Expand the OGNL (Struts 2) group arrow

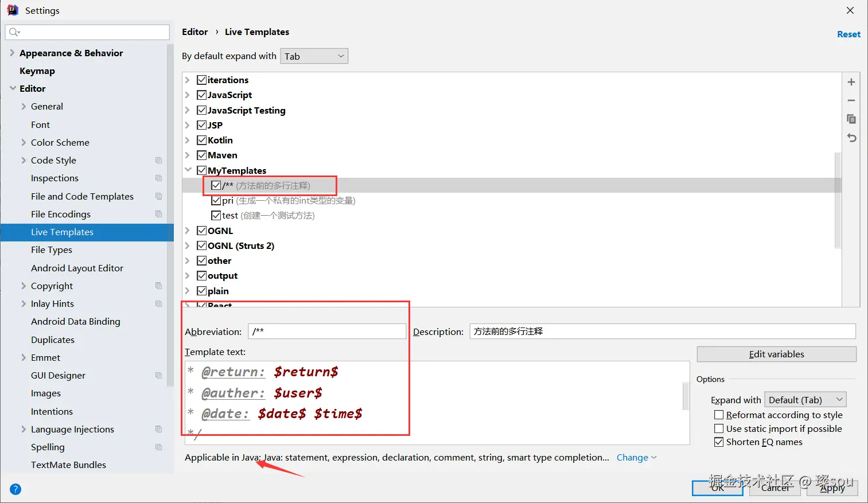coord(188,245)
